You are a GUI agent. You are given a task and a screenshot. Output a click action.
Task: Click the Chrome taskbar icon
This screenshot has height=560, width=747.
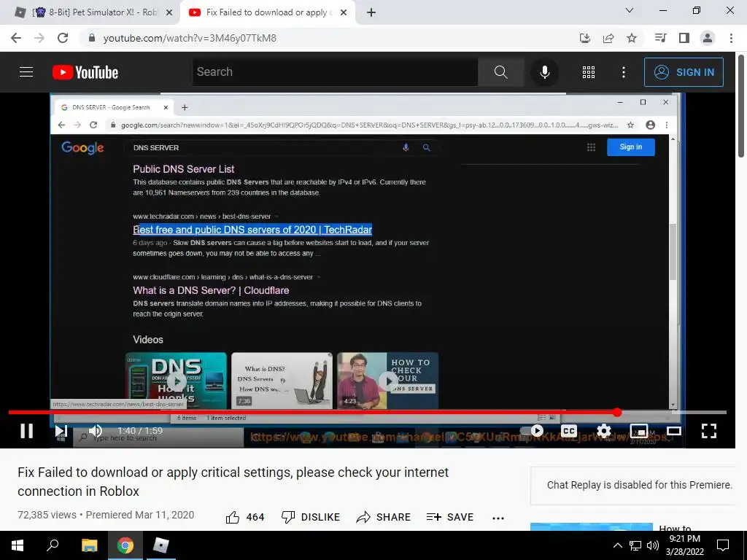point(125,545)
